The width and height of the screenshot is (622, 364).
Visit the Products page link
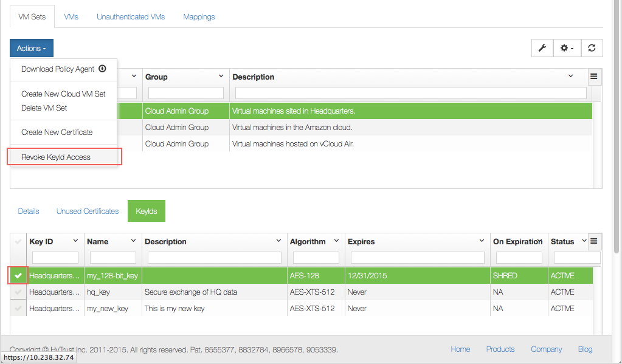[500, 349]
